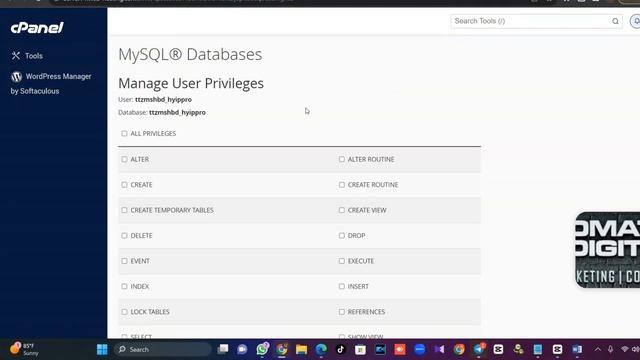This screenshot has height=360, width=640.
Task: Open Telegram from the taskbar
Action: 479,349
